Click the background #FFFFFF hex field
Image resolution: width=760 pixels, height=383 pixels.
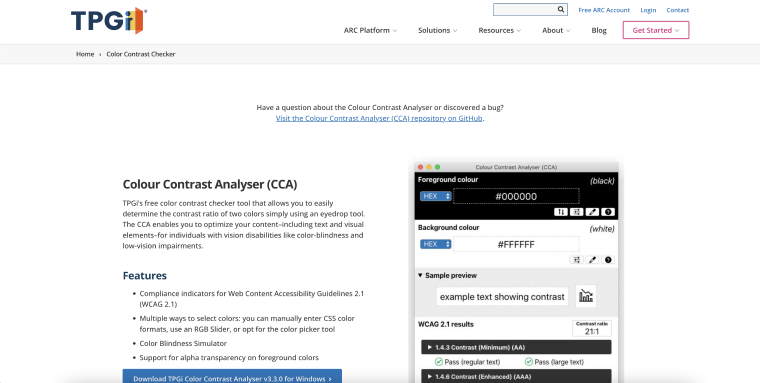(516, 244)
